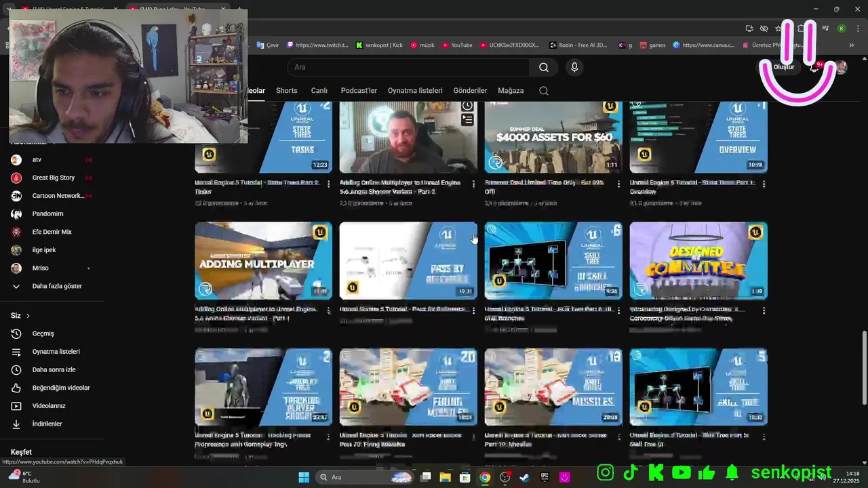This screenshot has height=488, width=868.
Task: Click the Windows taskbar Ara search box
Action: pos(365,477)
